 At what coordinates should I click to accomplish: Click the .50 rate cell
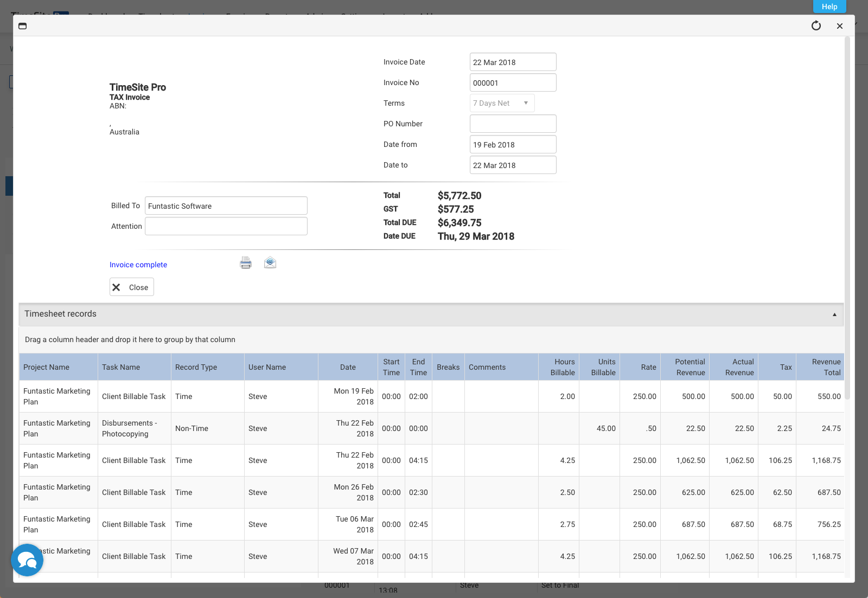pos(640,428)
